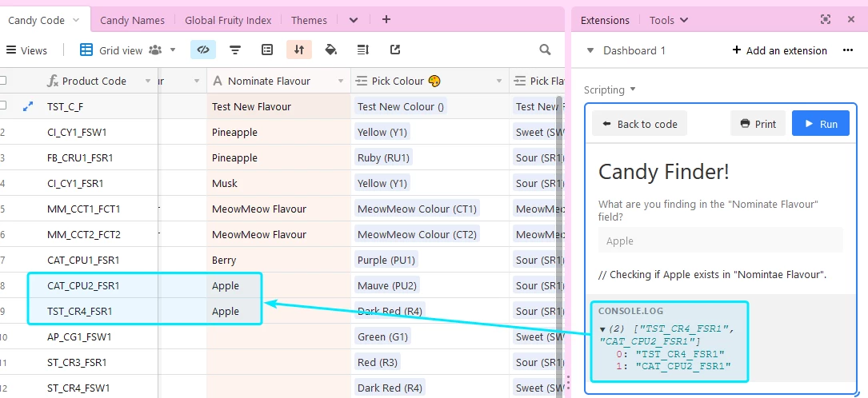Run the Candy Finder script

tap(820, 123)
